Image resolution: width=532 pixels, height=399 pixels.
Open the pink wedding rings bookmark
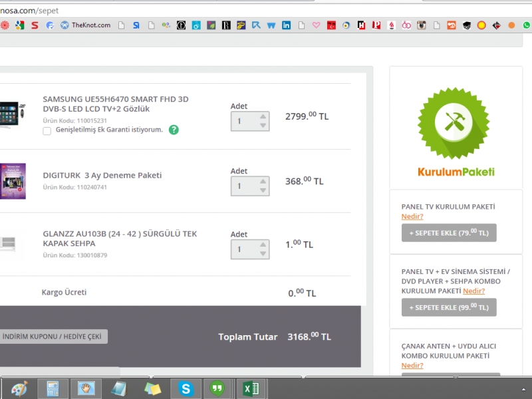point(406,25)
